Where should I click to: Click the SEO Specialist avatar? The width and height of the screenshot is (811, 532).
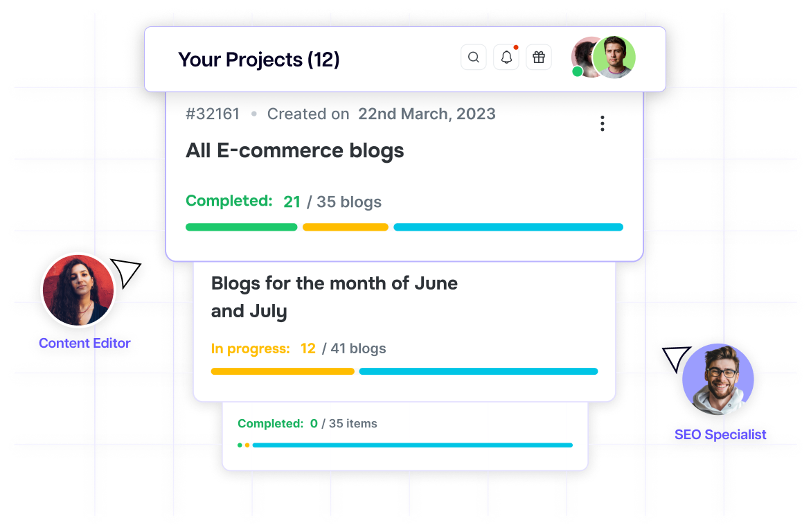tap(718, 379)
